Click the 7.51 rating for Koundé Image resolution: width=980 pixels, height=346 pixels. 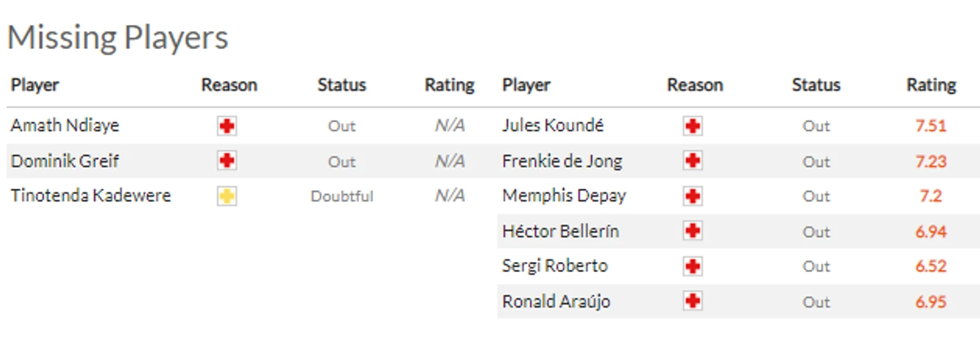pyautogui.click(x=930, y=126)
